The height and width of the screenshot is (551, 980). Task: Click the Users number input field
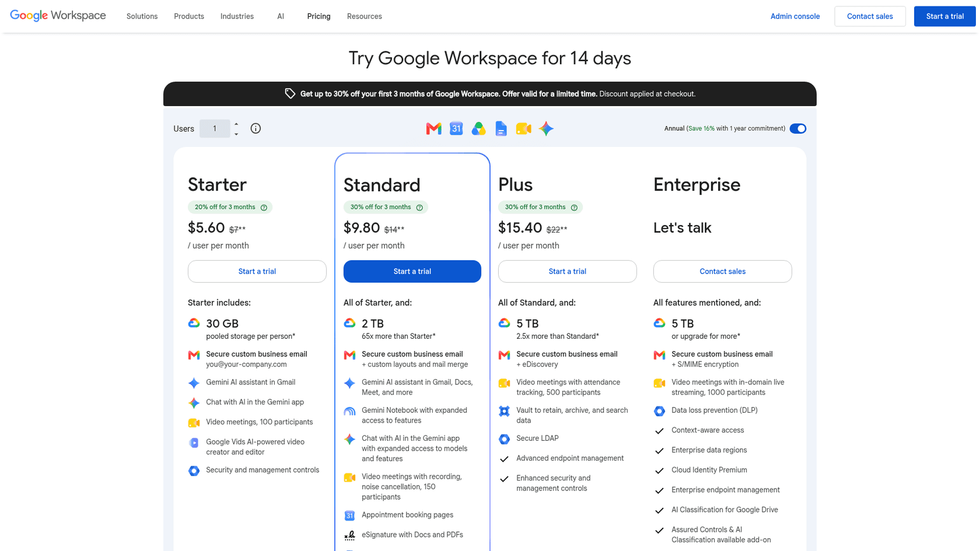(x=215, y=128)
